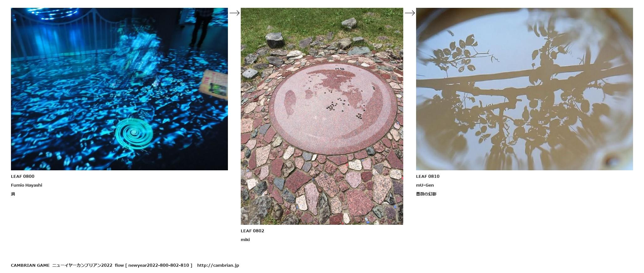This screenshot has width=644, height=273.
Task: Click the round granite map disc in photo
Action: point(334,108)
